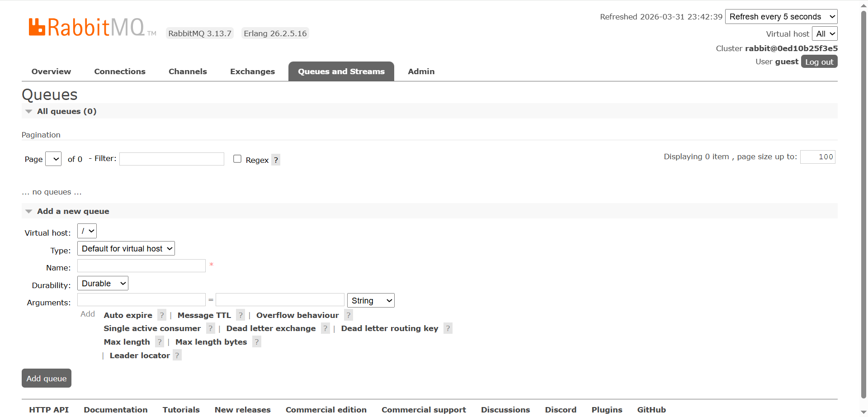Click inside the queue Name field
The width and height of the screenshot is (868, 417).
tap(141, 266)
